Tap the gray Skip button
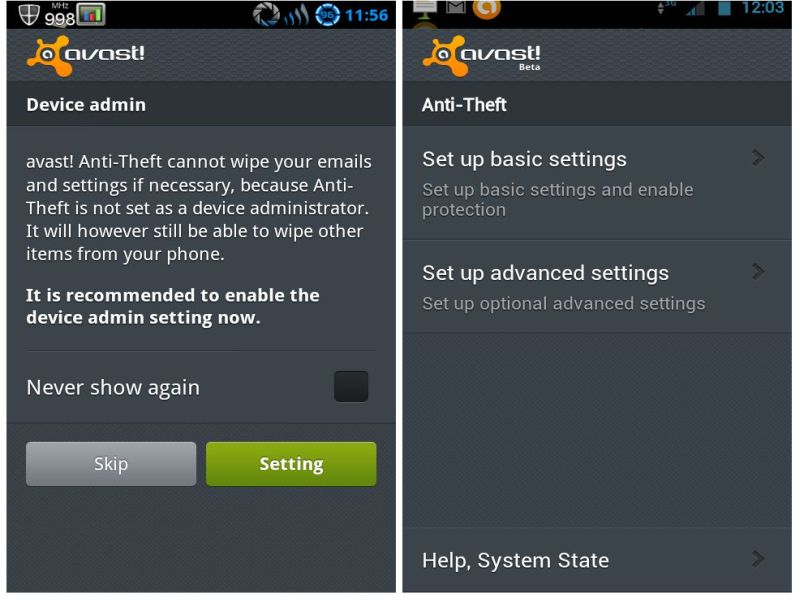The height and width of the screenshot is (600, 800). 111,464
